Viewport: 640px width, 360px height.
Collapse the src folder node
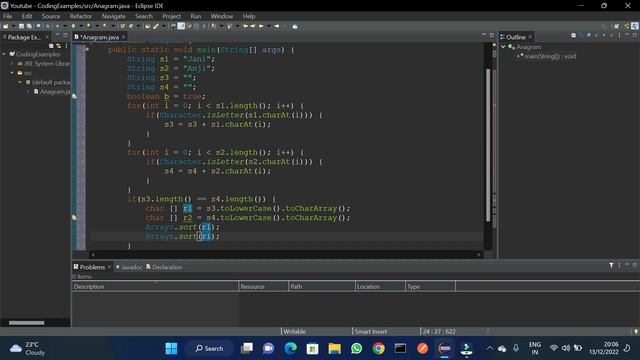click(12, 73)
